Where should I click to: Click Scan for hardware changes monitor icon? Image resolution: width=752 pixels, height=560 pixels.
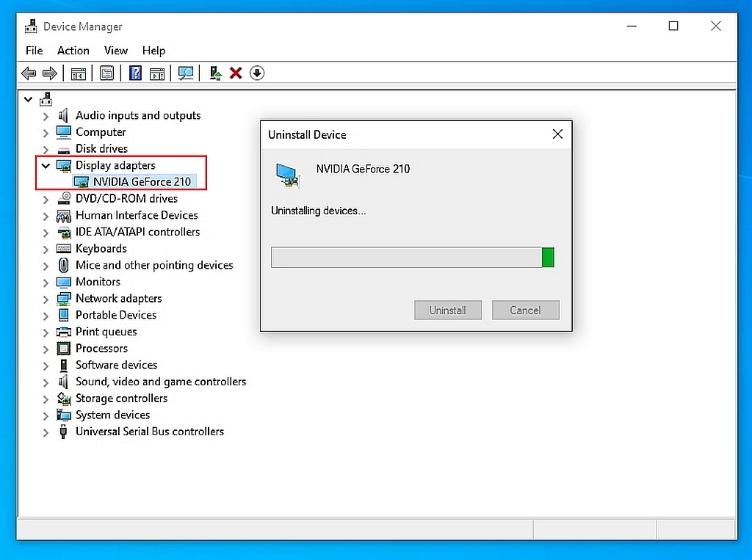(186, 73)
